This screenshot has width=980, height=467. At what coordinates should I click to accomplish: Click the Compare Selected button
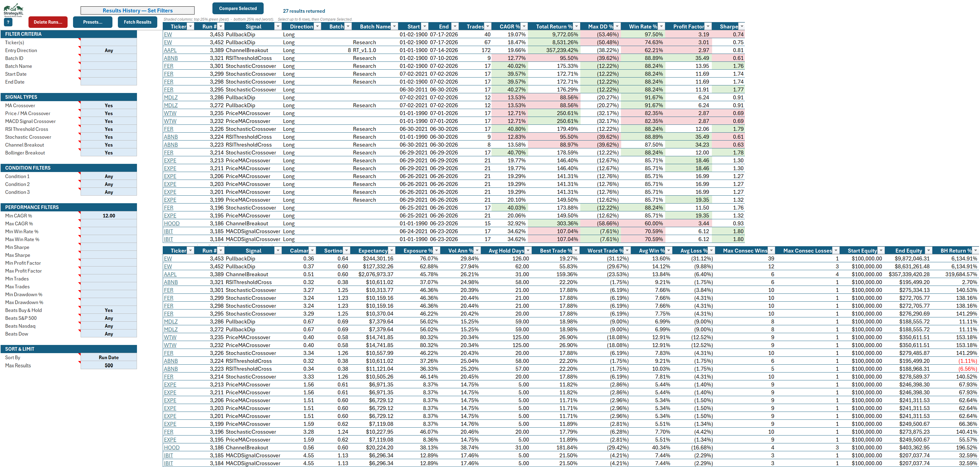pos(238,8)
